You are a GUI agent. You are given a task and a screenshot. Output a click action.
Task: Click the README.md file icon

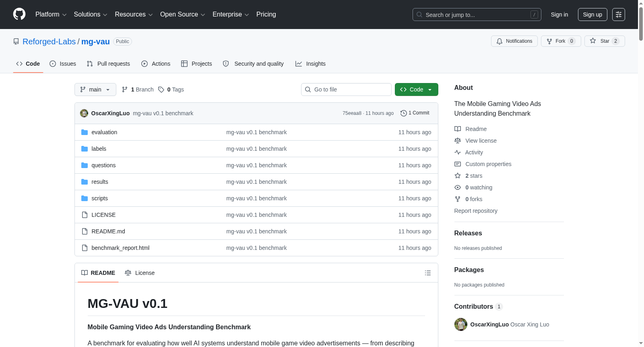[x=85, y=231]
